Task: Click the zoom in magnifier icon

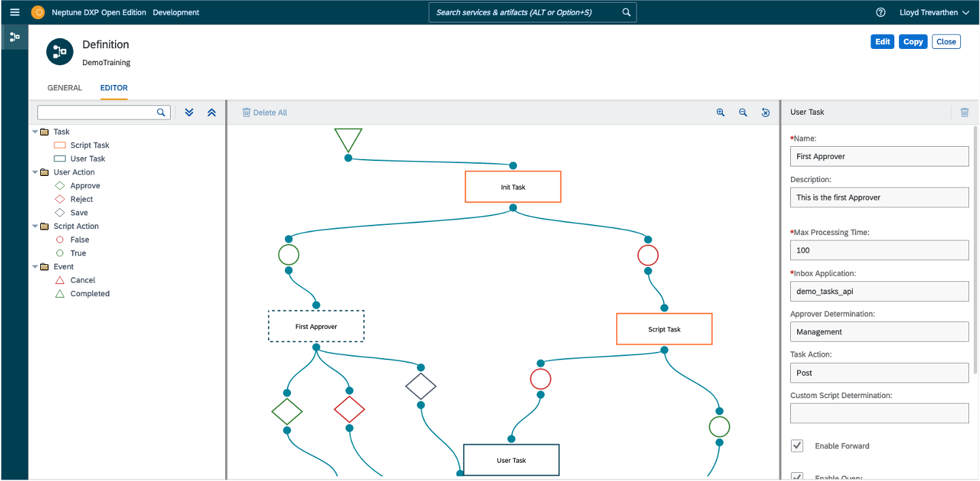Action: tap(720, 113)
